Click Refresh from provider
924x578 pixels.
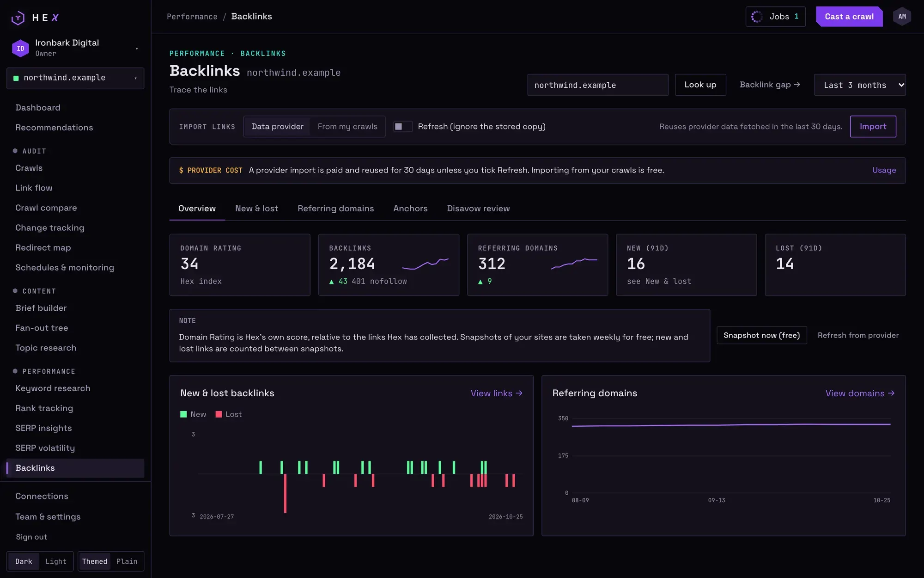click(858, 335)
